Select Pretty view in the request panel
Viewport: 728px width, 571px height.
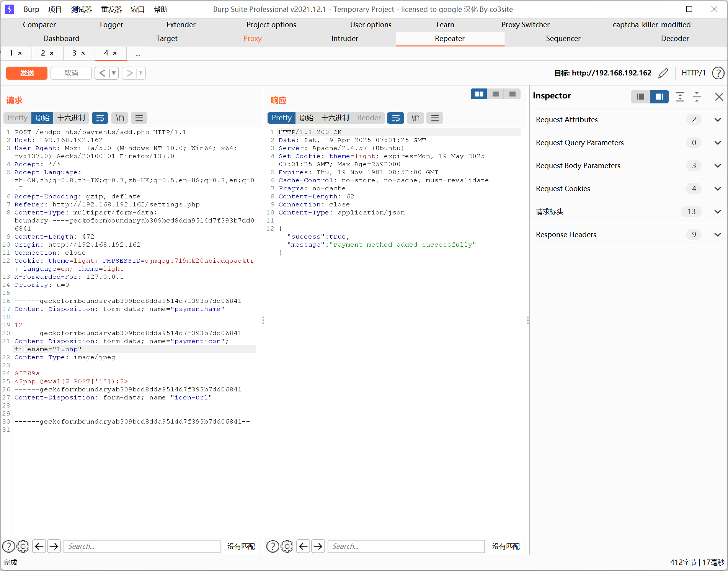pos(18,118)
